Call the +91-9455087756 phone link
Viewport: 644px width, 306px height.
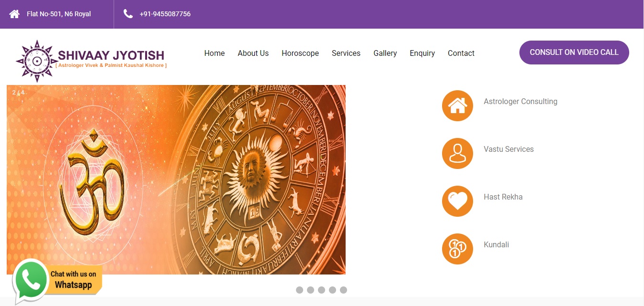[x=165, y=14]
